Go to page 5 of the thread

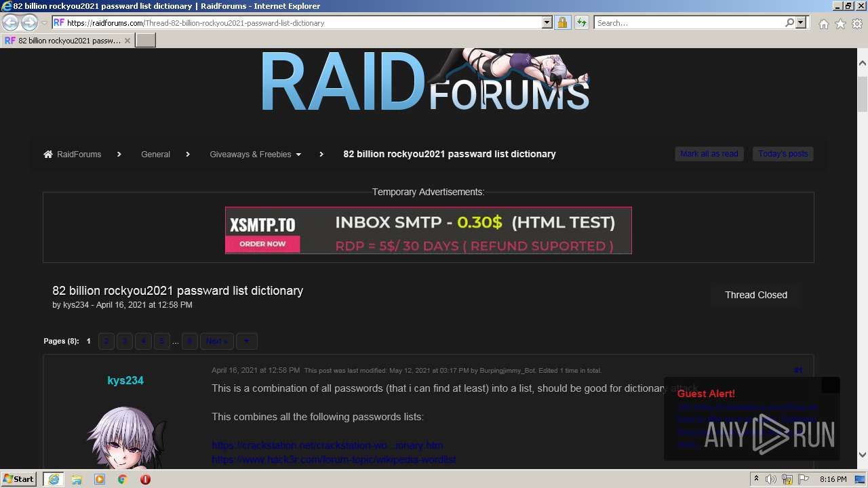(x=161, y=341)
